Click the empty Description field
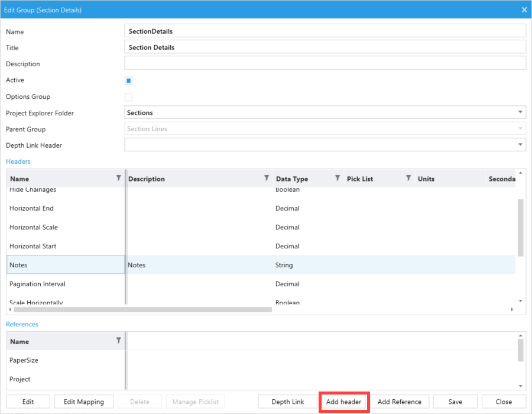 [325, 63]
